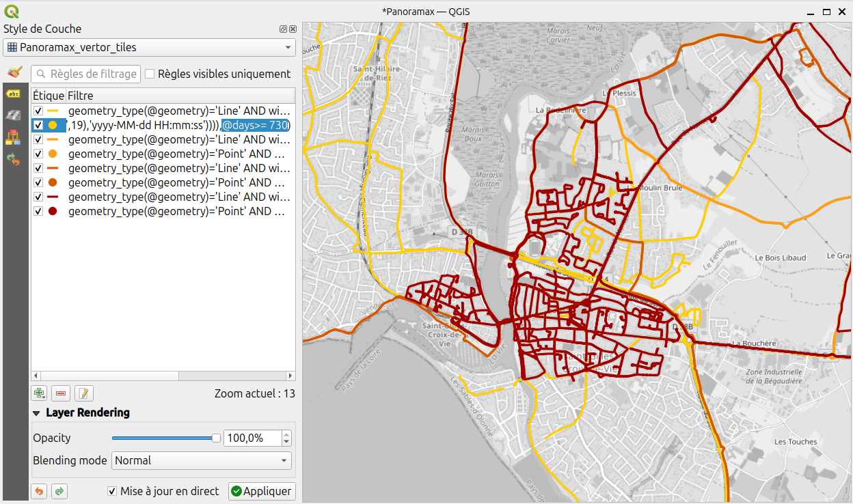Toggle the yellow line rule checkbox
853x504 pixels.
point(38,111)
